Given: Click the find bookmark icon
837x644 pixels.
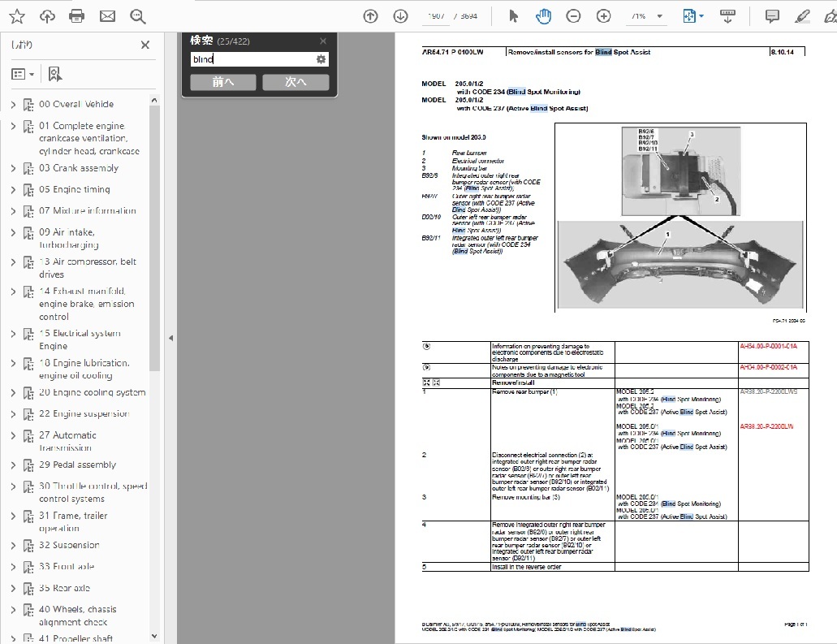Looking at the screenshot, I should 54,74.
